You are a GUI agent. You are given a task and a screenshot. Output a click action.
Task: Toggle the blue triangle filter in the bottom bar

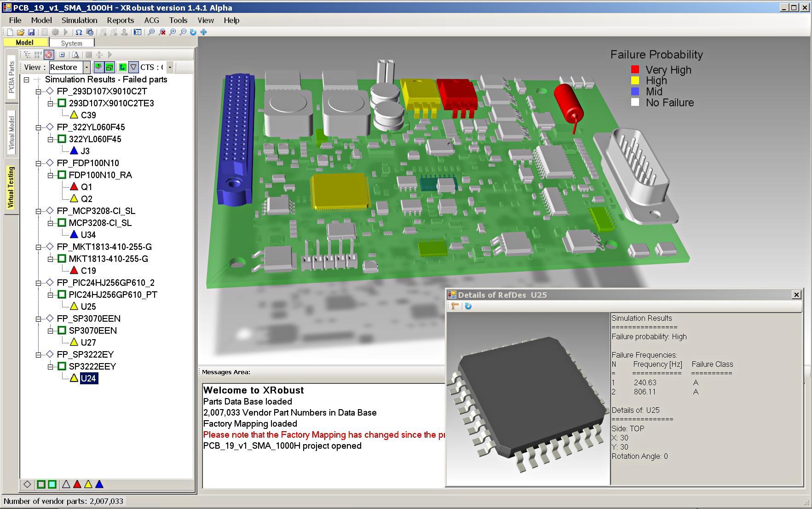99,484
